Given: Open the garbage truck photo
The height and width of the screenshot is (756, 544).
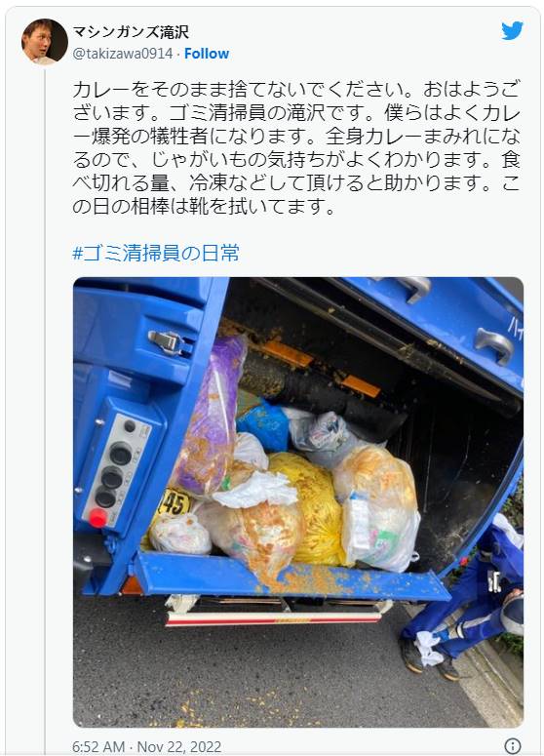Looking at the screenshot, I should (298, 502).
